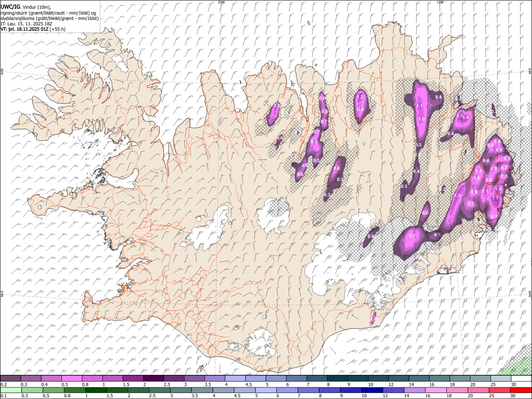Viewport: 532px width, 399px height.
Task: Pick the bottom-row legend swatch between 0.5 and 0.8
Action: click(53, 390)
